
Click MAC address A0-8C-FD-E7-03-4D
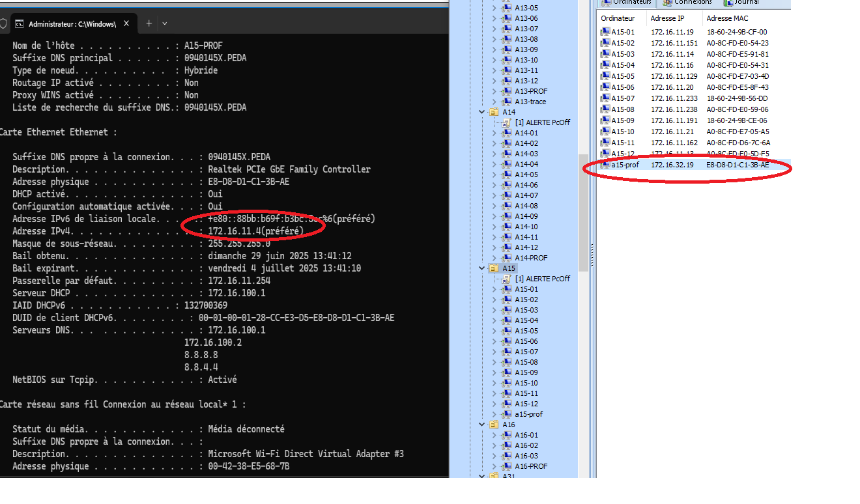[x=738, y=76]
